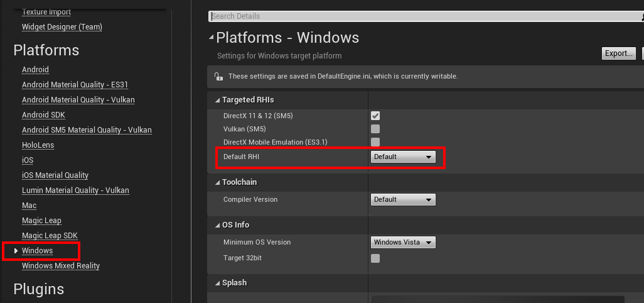Open the Compiler Version dropdown
This screenshot has width=644, height=303.
click(403, 199)
